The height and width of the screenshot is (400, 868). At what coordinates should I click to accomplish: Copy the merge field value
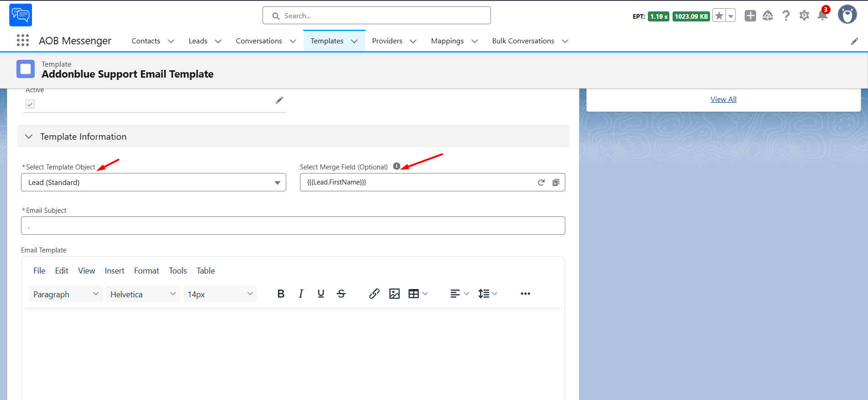pos(556,182)
